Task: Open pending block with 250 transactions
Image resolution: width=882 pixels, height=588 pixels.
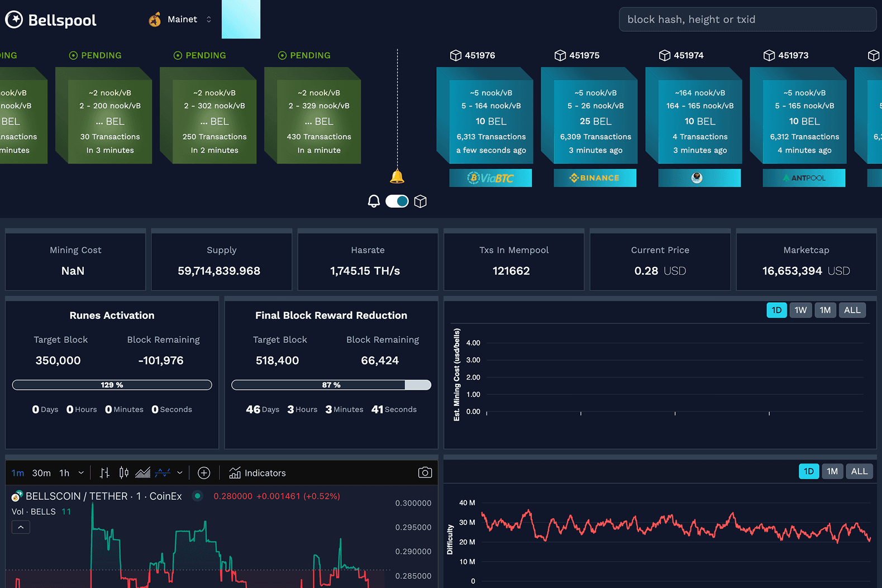Action: click(x=208, y=116)
